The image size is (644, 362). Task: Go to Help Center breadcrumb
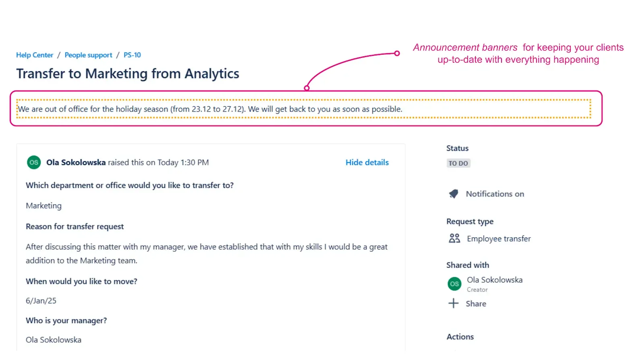tap(35, 55)
